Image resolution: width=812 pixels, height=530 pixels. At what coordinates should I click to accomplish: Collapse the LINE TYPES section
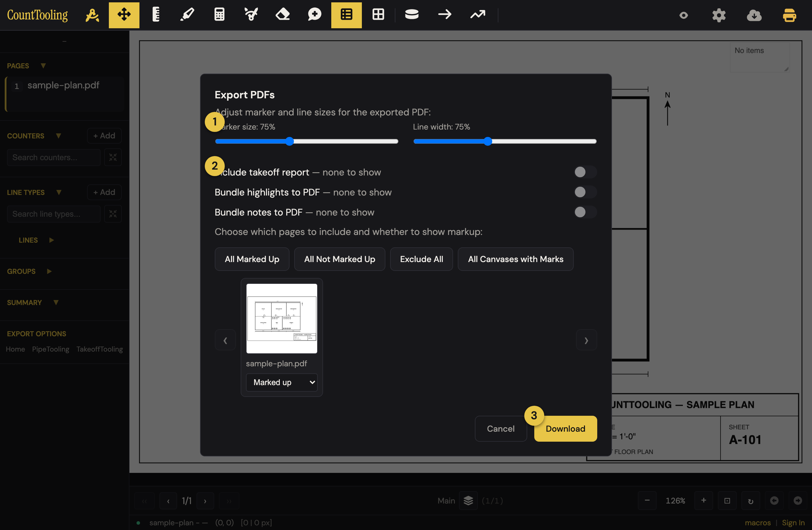click(x=59, y=192)
